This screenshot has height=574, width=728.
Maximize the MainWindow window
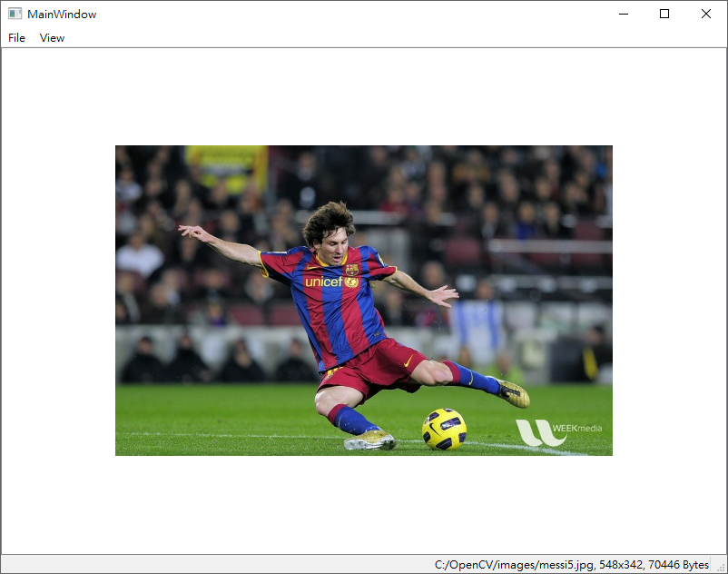(x=664, y=14)
